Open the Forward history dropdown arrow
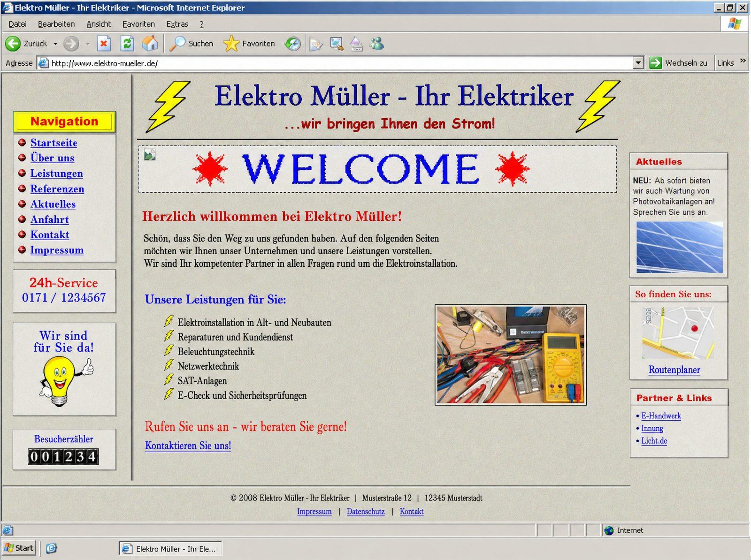 click(87, 44)
